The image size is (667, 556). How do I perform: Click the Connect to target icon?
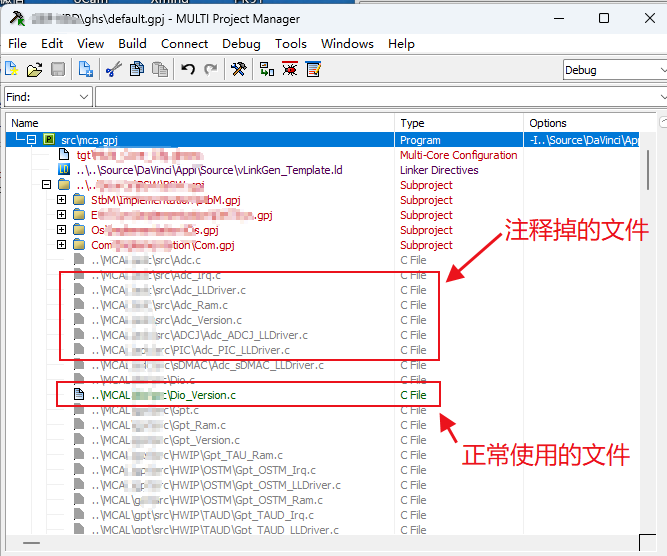[267, 69]
